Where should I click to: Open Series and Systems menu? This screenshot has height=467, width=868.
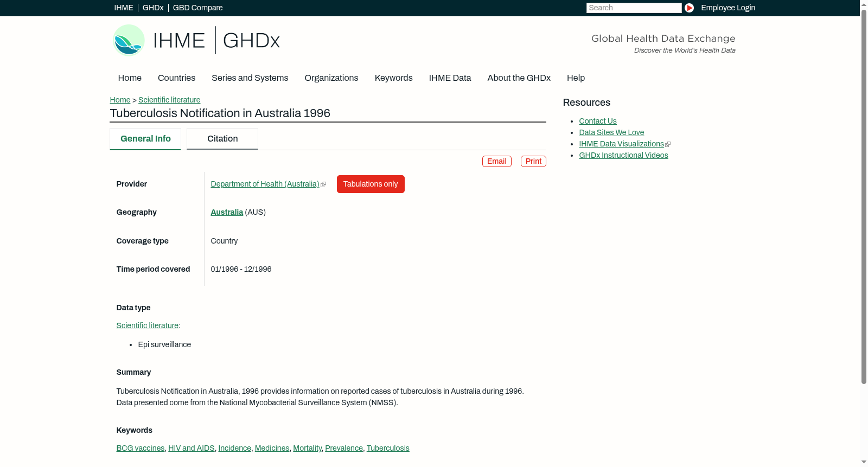pos(250,78)
